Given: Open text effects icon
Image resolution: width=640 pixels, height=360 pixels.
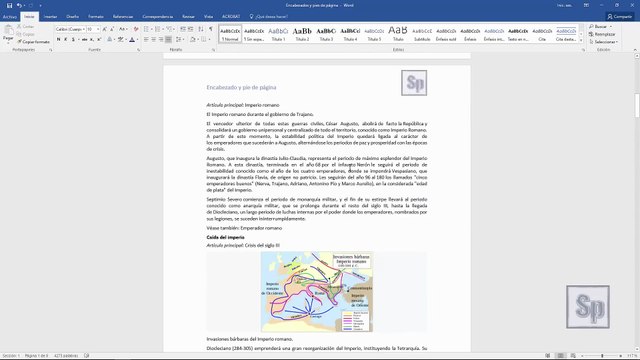Looking at the screenshot, I should point(109,39).
